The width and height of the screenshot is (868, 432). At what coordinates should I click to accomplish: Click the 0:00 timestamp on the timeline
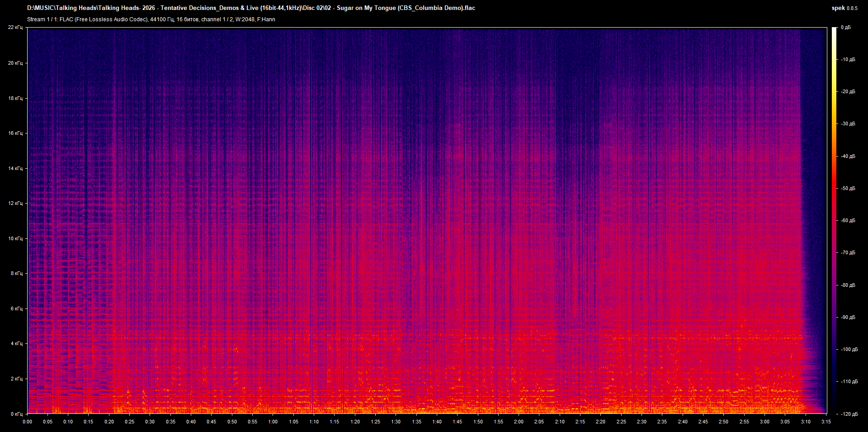click(x=28, y=421)
